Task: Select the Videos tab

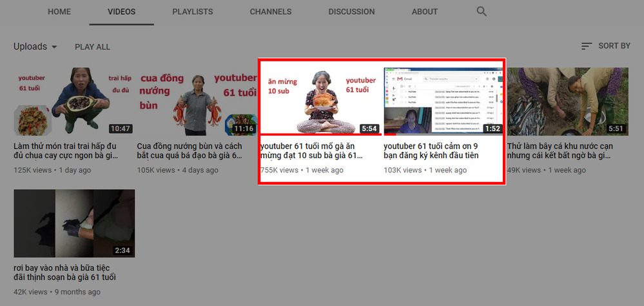Action: [x=121, y=12]
